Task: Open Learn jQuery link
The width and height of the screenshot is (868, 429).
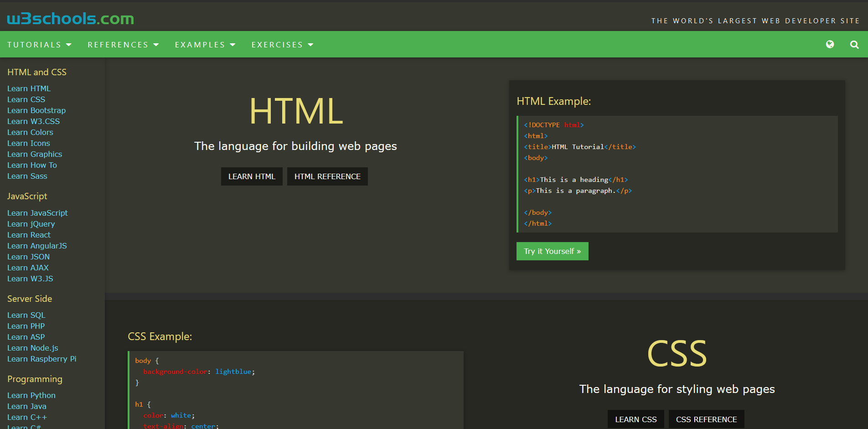Action: click(x=31, y=224)
